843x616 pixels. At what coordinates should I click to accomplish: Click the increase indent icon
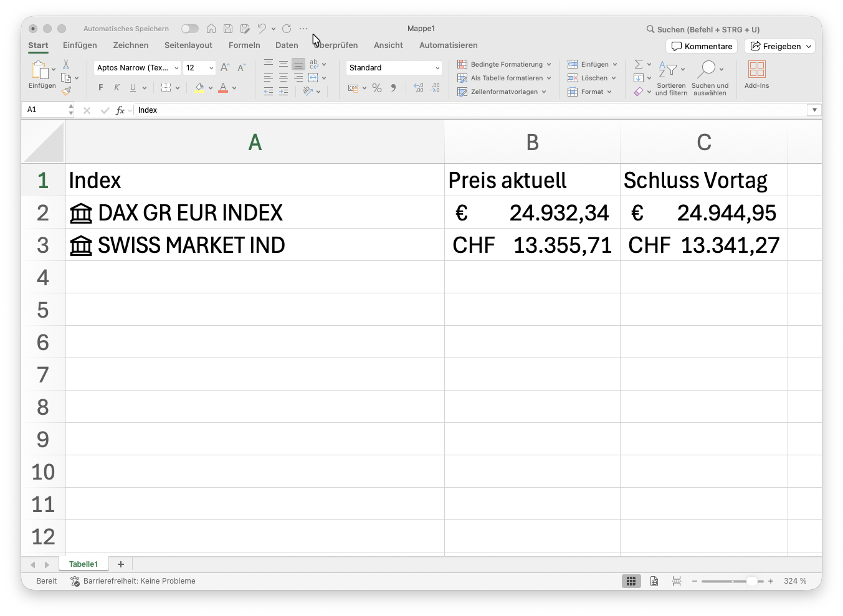coord(283,91)
